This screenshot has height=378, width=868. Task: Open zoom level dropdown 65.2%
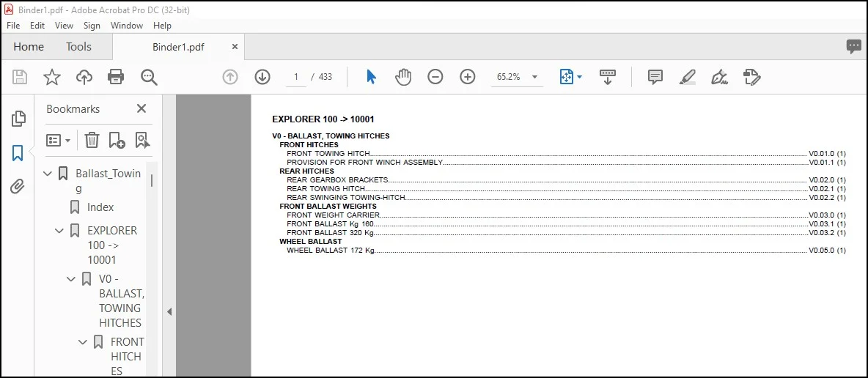[534, 77]
